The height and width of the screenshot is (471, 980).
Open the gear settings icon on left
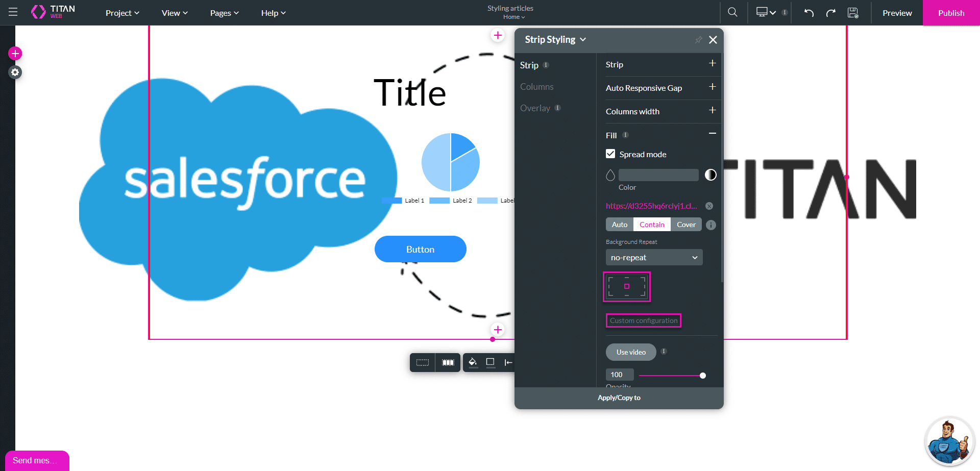(15, 72)
